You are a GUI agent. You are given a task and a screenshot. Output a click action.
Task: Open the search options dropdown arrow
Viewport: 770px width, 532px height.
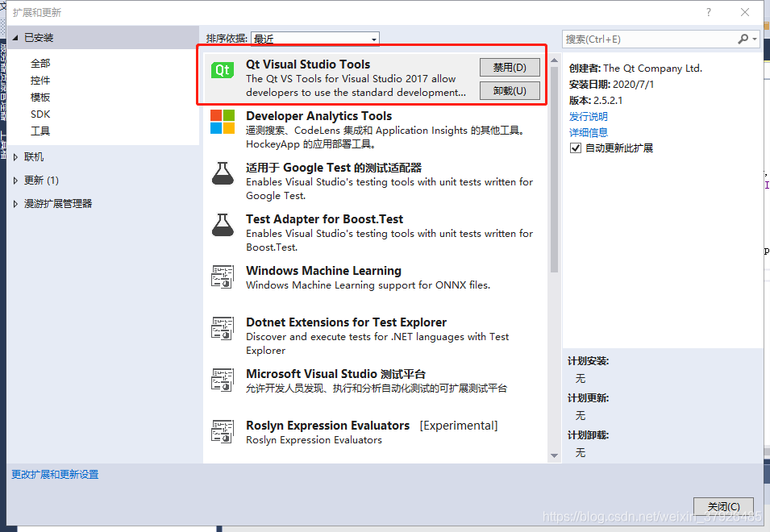tap(755, 39)
